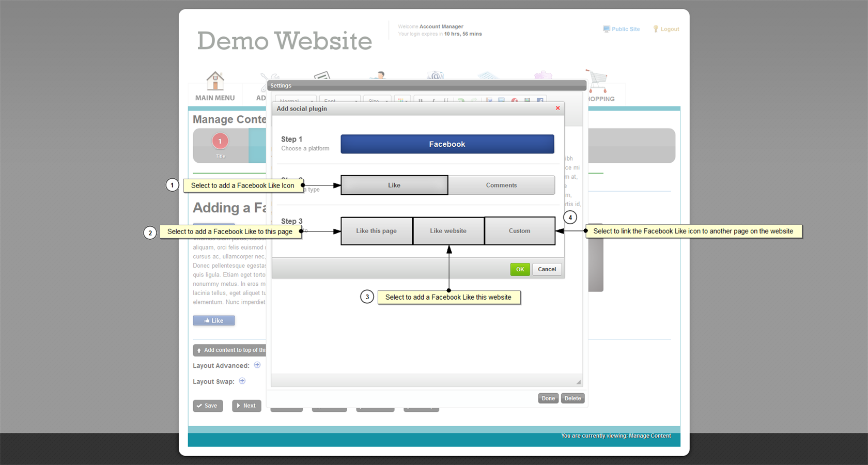This screenshot has width=868, height=465.
Task: Expand the Layout Swap section
Action: point(242,381)
